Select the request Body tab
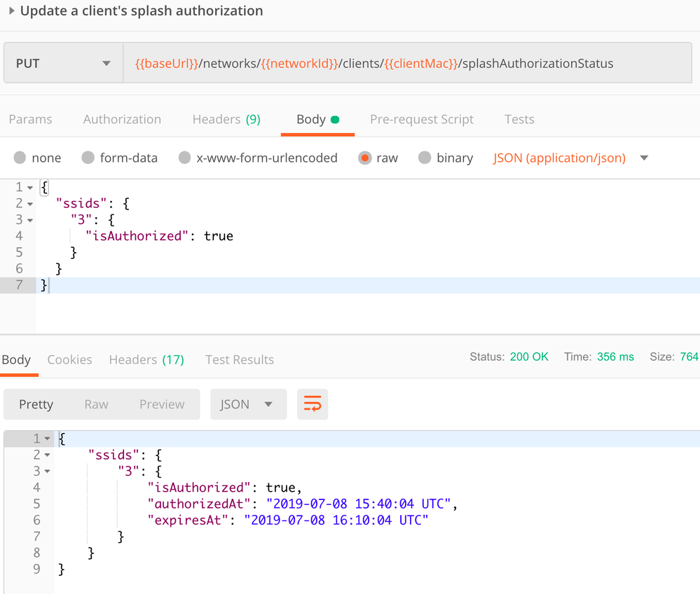Viewport: 700px width, 594px height. pyautogui.click(x=317, y=120)
